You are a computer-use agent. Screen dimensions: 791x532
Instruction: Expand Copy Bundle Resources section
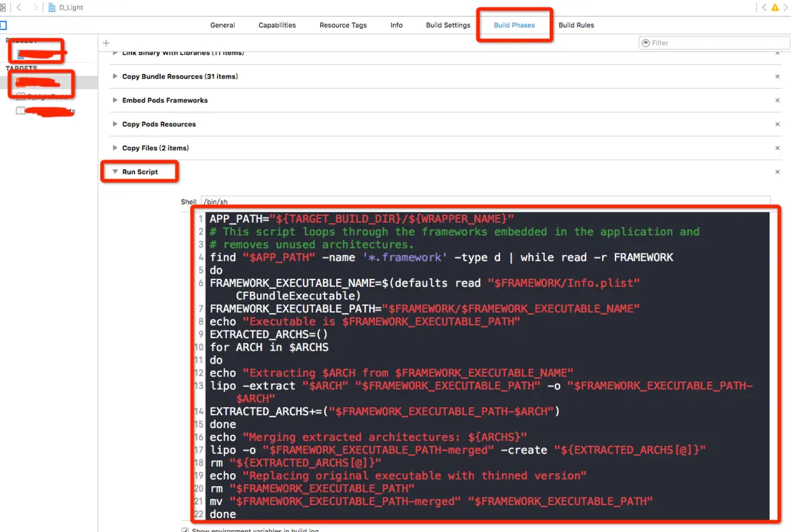(115, 77)
